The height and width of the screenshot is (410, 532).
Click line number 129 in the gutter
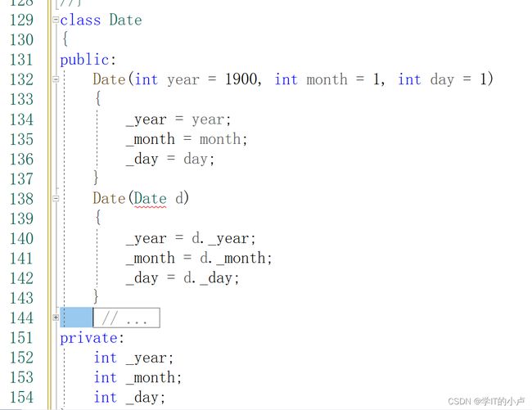point(22,20)
